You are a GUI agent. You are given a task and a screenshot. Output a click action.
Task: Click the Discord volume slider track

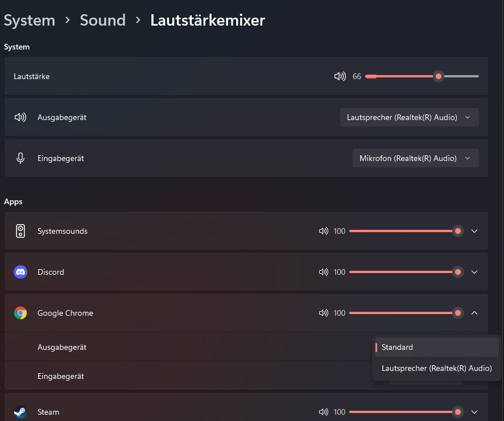[398, 272]
